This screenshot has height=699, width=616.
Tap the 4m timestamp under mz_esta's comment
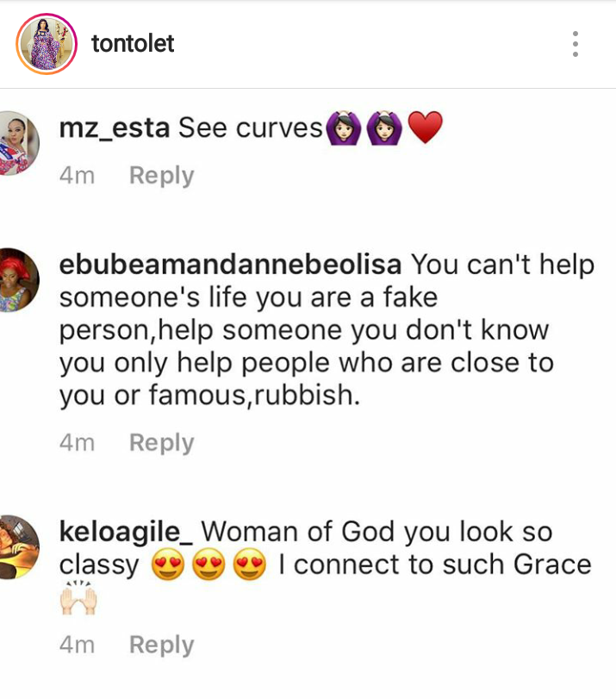[77, 176]
